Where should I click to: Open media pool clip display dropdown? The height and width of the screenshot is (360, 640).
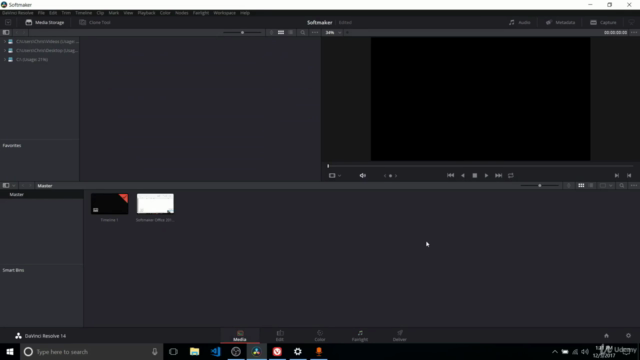(x=606, y=186)
